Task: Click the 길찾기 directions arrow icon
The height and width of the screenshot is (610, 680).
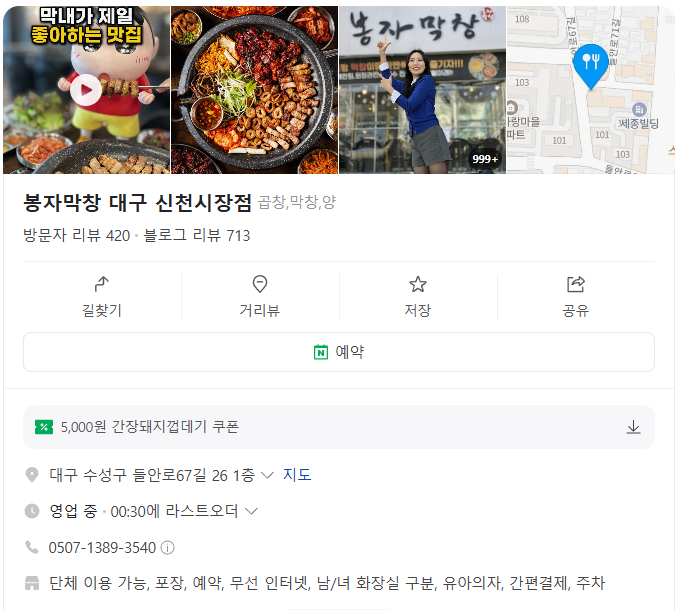Action: coord(101,284)
